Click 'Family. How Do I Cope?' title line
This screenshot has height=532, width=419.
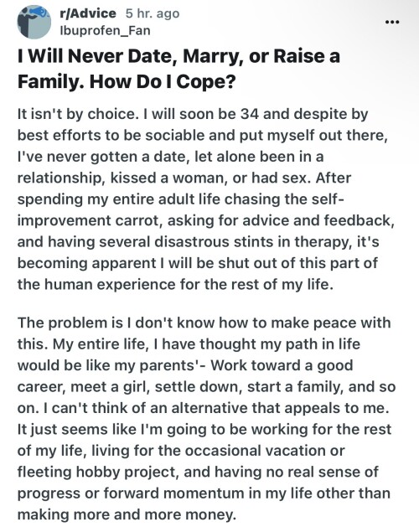point(127,81)
